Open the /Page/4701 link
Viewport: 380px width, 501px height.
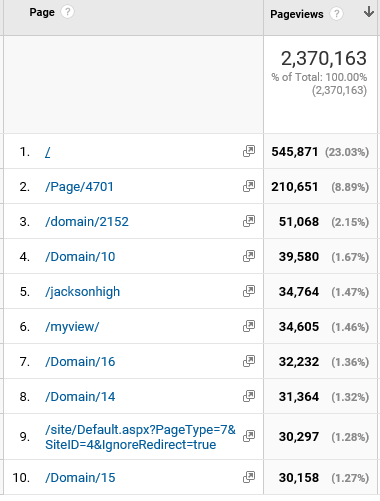79,187
